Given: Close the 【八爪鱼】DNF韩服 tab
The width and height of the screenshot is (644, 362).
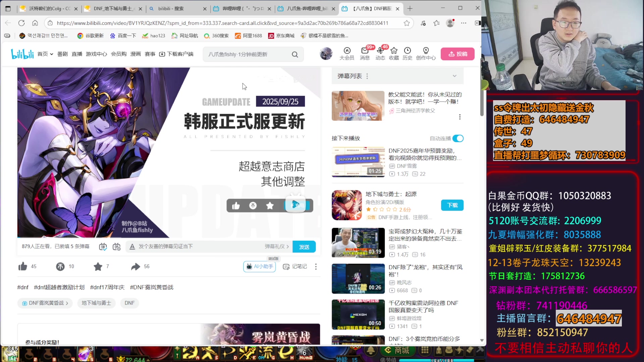Looking at the screenshot, I should 397,9.
